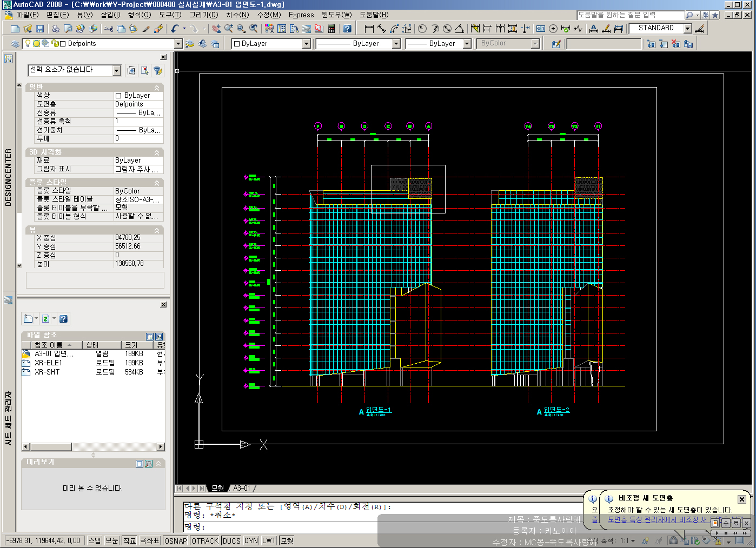Open the 형식(O) menu
Screen dimensions: 756x548
[x=139, y=15]
